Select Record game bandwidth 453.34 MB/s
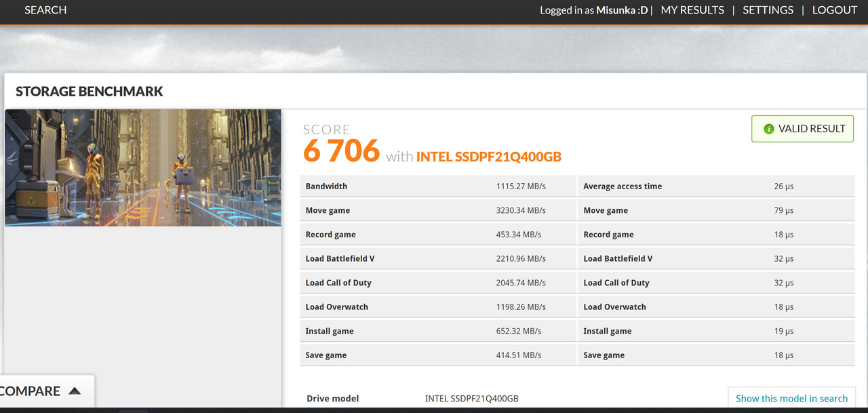The width and height of the screenshot is (868, 413). point(519,235)
